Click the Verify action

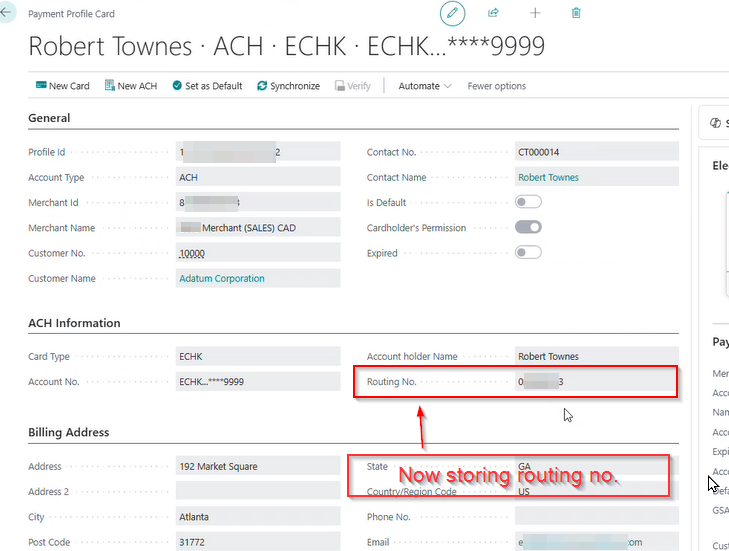point(353,86)
